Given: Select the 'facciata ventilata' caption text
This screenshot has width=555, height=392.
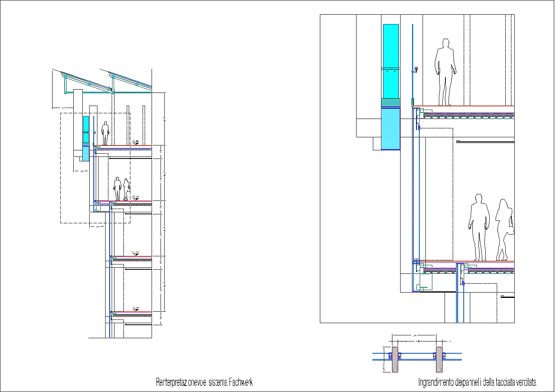Looking at the screenshot, I should [477, 382].
